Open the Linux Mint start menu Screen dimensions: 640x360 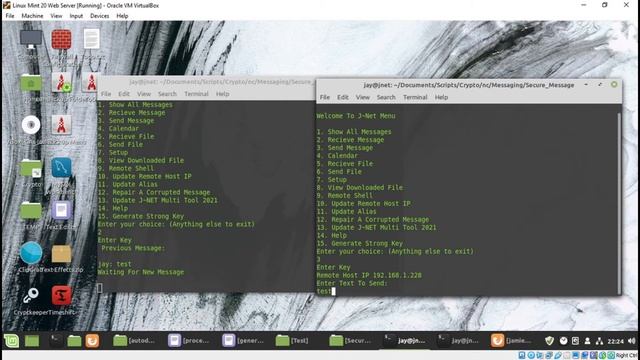(11, 340)
